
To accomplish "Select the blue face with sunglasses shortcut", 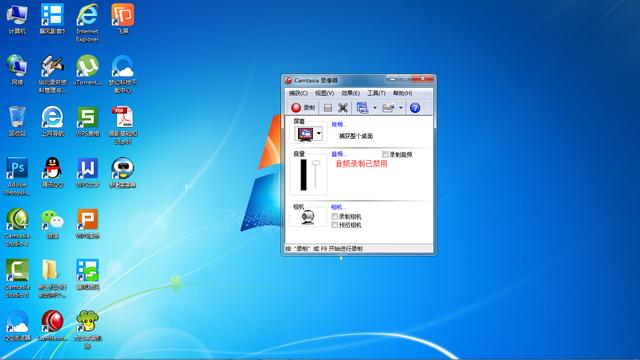I will pyautogui.click(x=122, y=172).
